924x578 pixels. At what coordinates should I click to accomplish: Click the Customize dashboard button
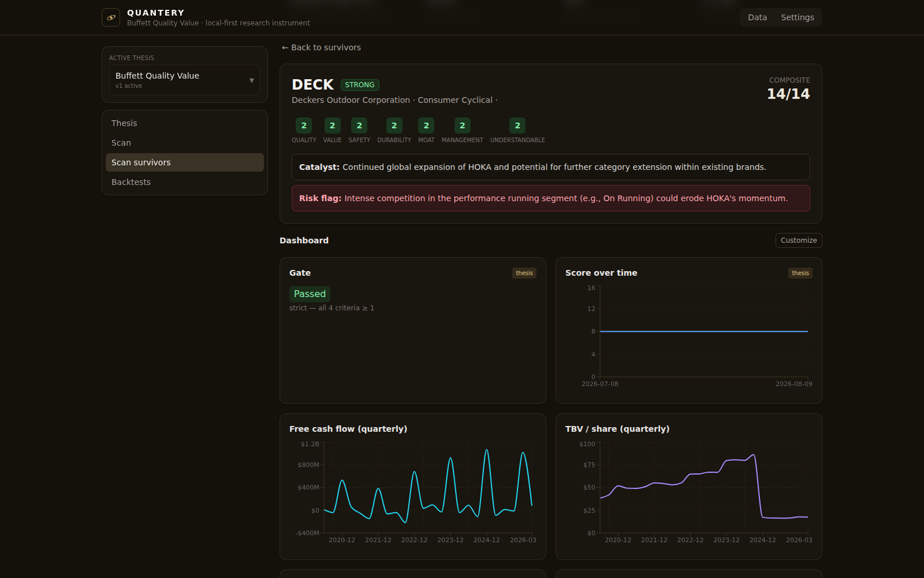point(799,240)
